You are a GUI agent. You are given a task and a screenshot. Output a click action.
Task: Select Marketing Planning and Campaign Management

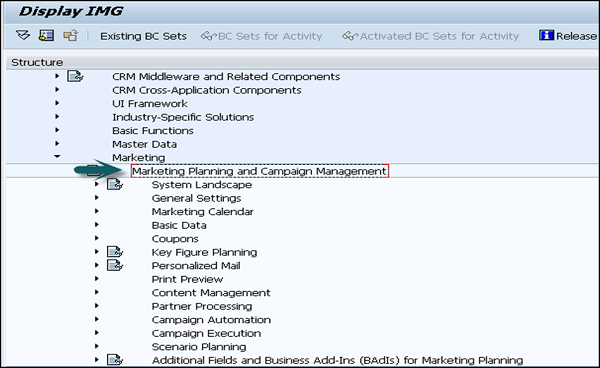point(259,171)
